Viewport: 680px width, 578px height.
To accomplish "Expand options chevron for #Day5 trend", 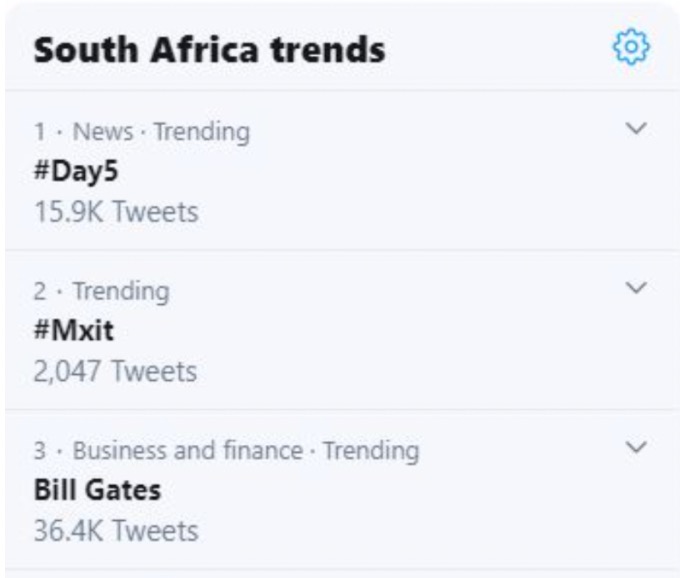I will pos(636,128).
